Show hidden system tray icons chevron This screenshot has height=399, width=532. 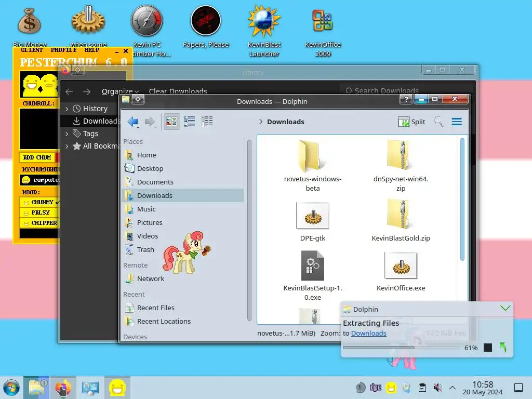[453, 387]
